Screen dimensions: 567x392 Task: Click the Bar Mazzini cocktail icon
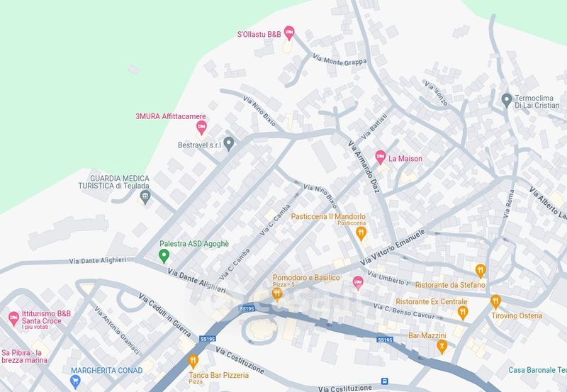tap(442, 347)
